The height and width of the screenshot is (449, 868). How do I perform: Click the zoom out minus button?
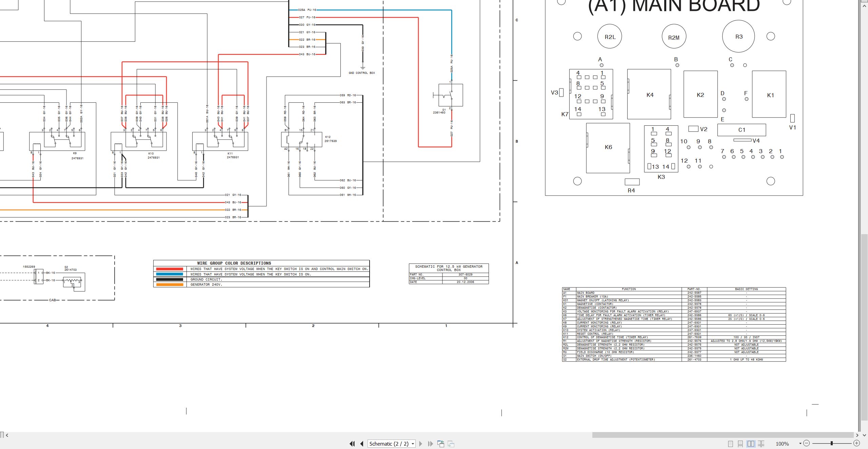pos(807,443)
